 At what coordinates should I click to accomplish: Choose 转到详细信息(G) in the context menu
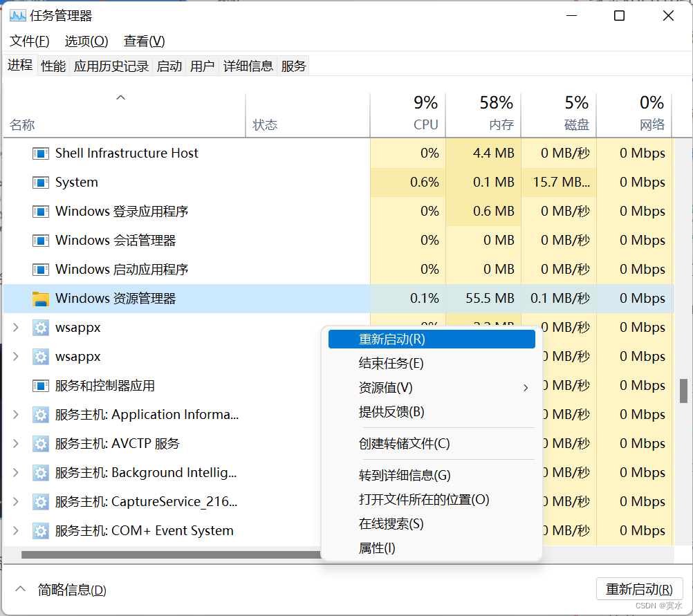[432, 476]
